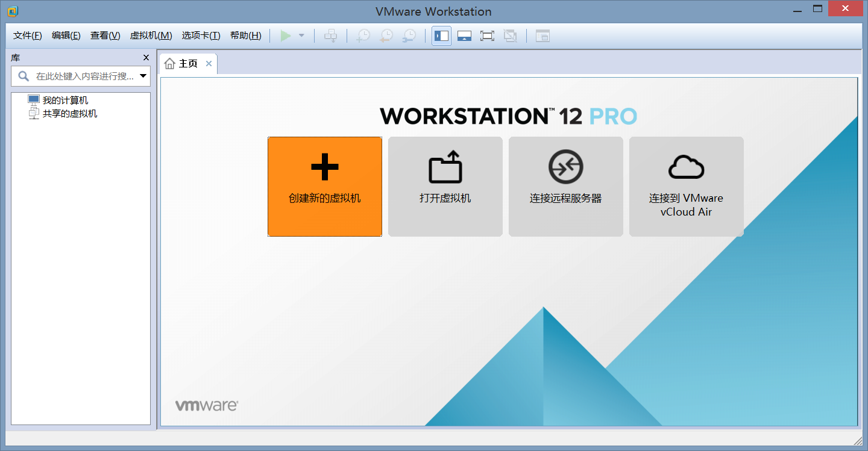The width and height of the screenshot is (868, 451).
Task: Open the 选项卡(T) menu
Action: click(x=201, y=36)
